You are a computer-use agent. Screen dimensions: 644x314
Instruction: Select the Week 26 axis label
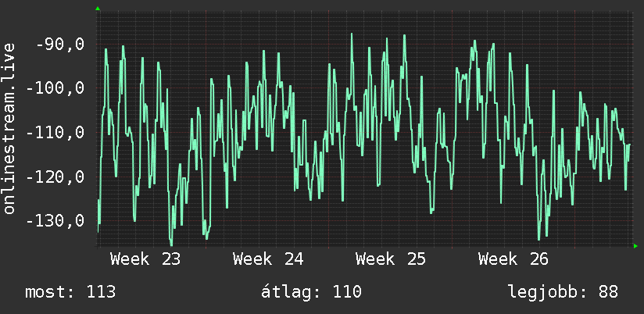pos(513,259)
